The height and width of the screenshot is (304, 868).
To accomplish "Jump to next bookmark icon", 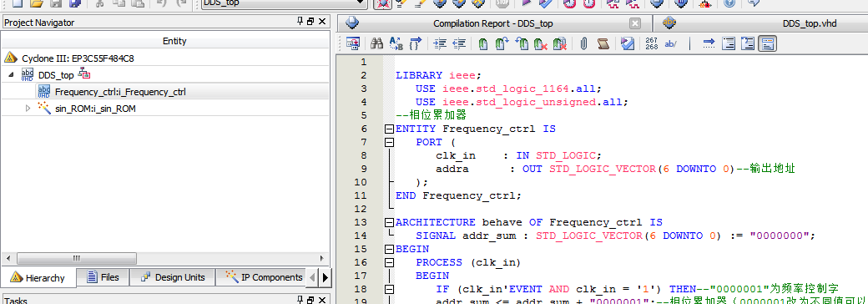I will click(x=502, y=43).
